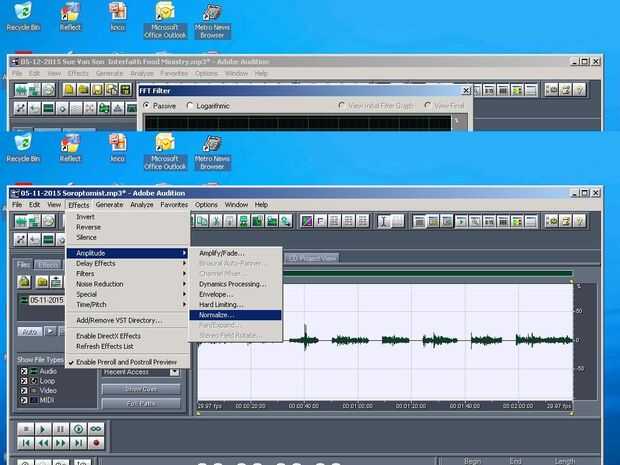Click the Rewind transport button
This screenshot has width=620, height=465.
pos(43,443)
